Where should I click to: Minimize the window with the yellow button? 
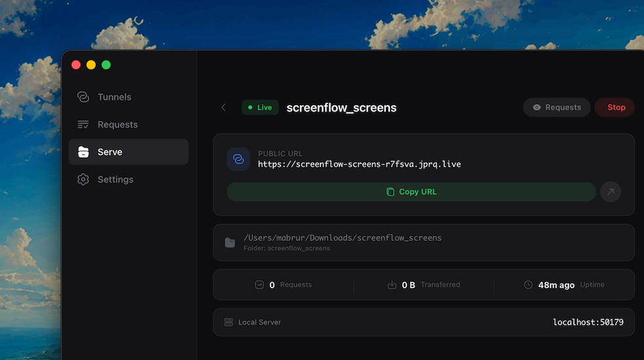[91, 65]
